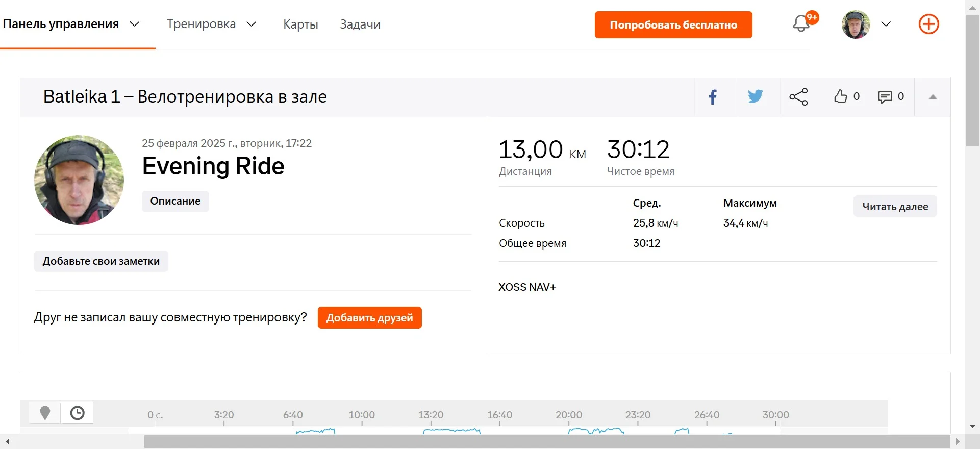This screenshot has height=449, width=980.
Task: Share workout on Facebook
Action: click(713, 97)
